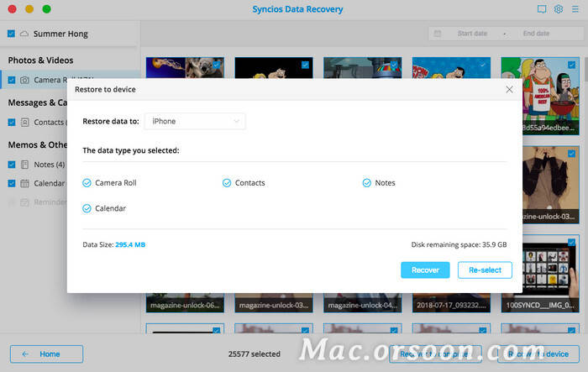Toggle the Reminder checkbox
The image size is (588, 372).
[12, 202]
